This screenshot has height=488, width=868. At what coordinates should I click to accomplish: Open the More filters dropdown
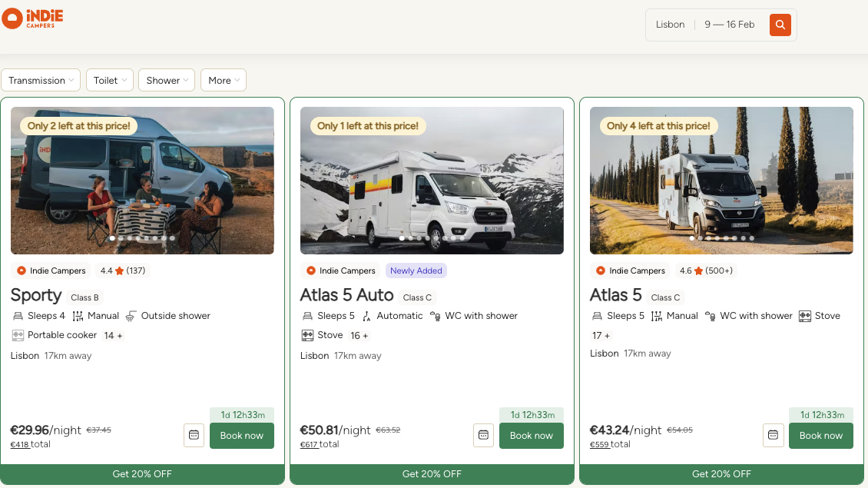pos(224,80)
